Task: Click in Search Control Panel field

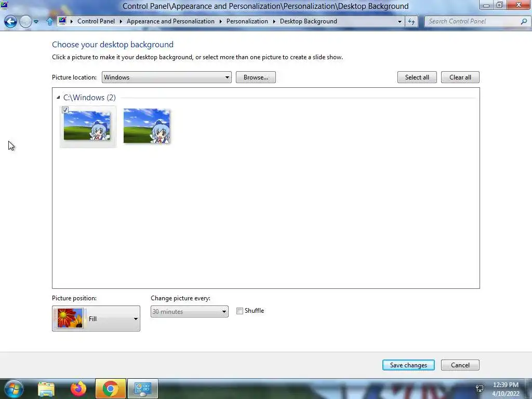Action: [473, 21]
